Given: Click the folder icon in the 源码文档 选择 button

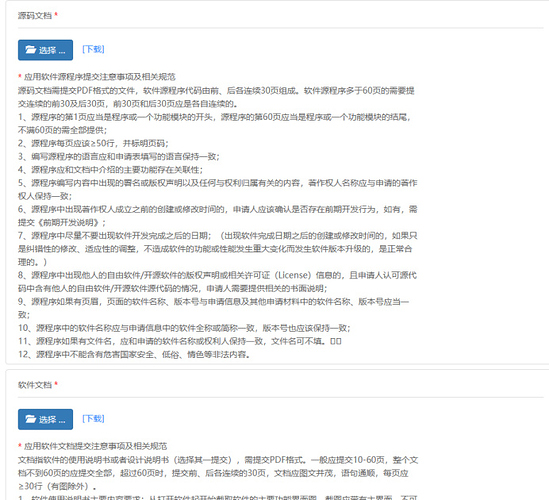Looking at the screenshot, I should point(30,50).
